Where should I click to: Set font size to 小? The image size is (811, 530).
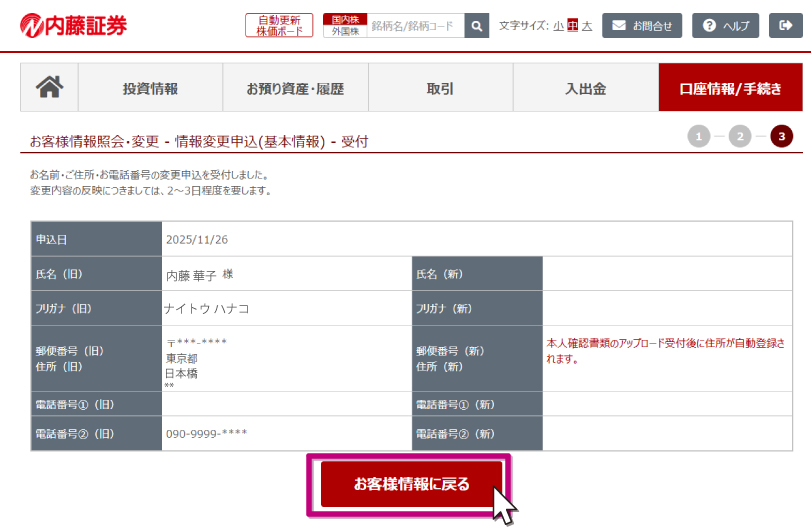click(558, 26)
